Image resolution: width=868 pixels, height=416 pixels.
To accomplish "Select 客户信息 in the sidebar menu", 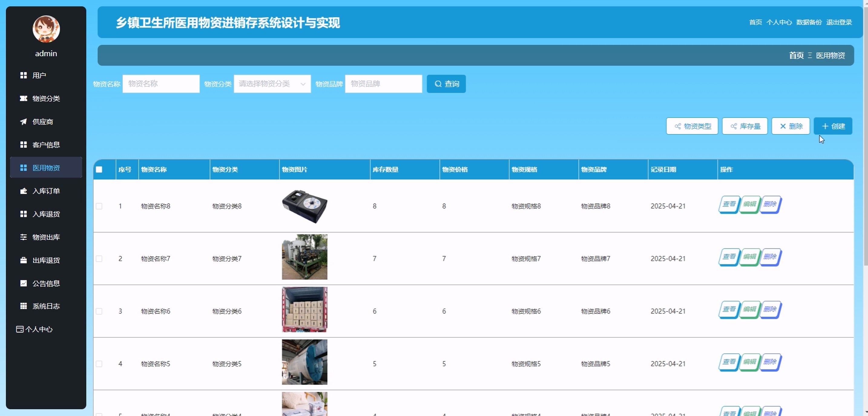I will point(46,145).
